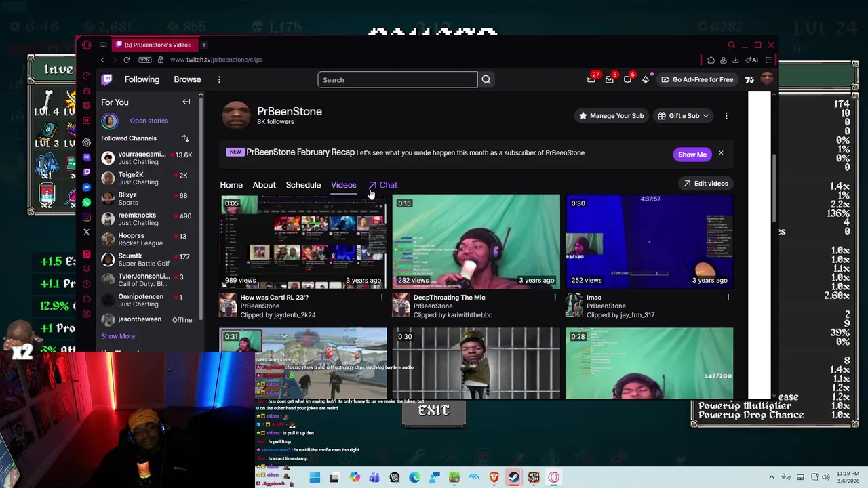Select the Videos tab
The height and width of the screenshot is (488, 868).
pyautogui.click(x=343, y=185)
